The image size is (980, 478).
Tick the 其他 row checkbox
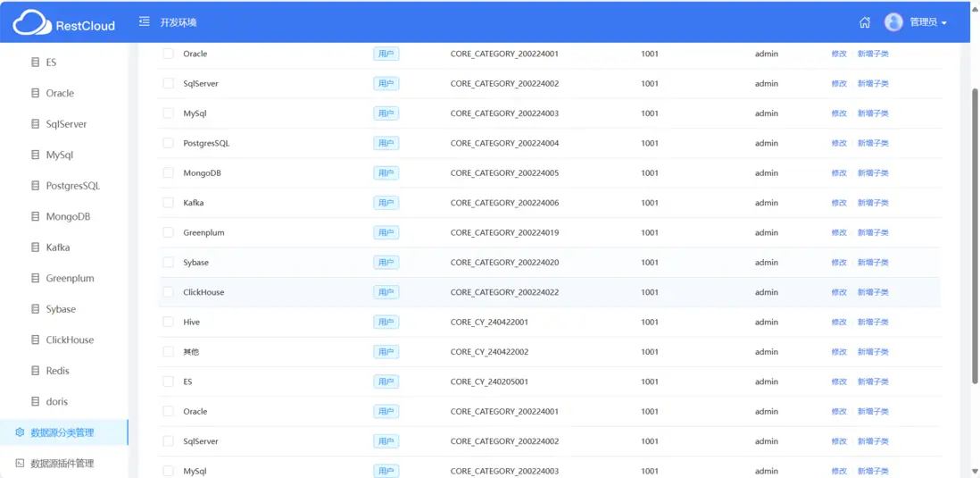click(x=168, y=352)
